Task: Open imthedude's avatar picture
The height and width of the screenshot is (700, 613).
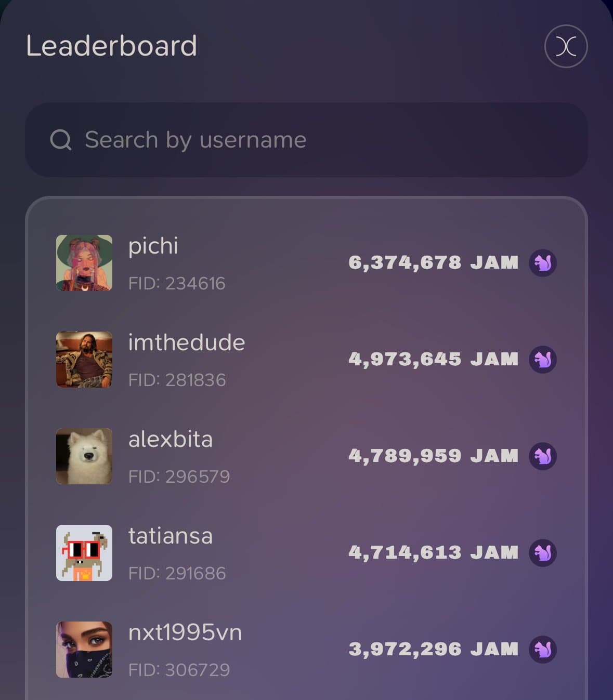Action: tap(84, 360)
